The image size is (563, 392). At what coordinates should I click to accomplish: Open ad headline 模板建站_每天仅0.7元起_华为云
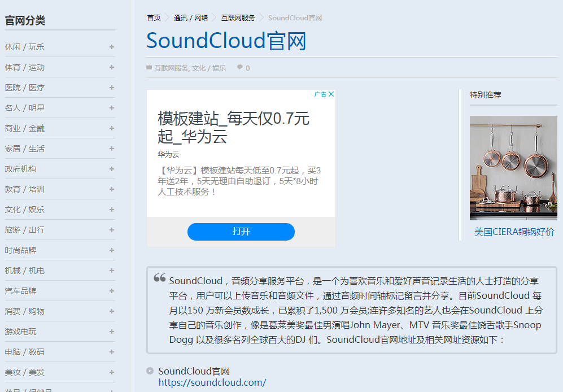pyautogui.click(x=233, y=127)
